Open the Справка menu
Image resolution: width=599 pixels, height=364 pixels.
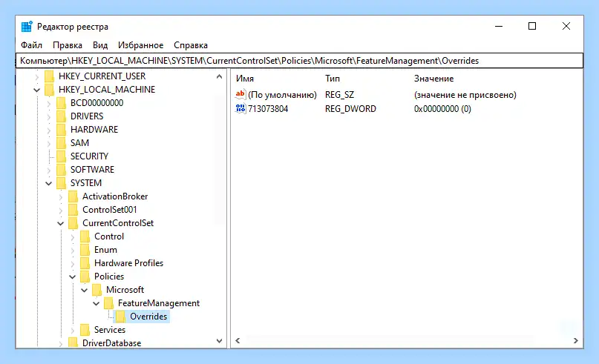point(191,45)
